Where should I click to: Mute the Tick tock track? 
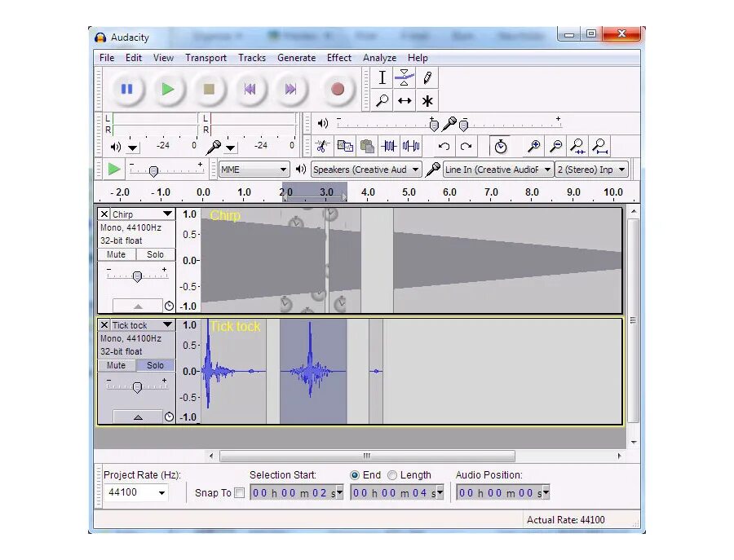click(x=116, y=365)
